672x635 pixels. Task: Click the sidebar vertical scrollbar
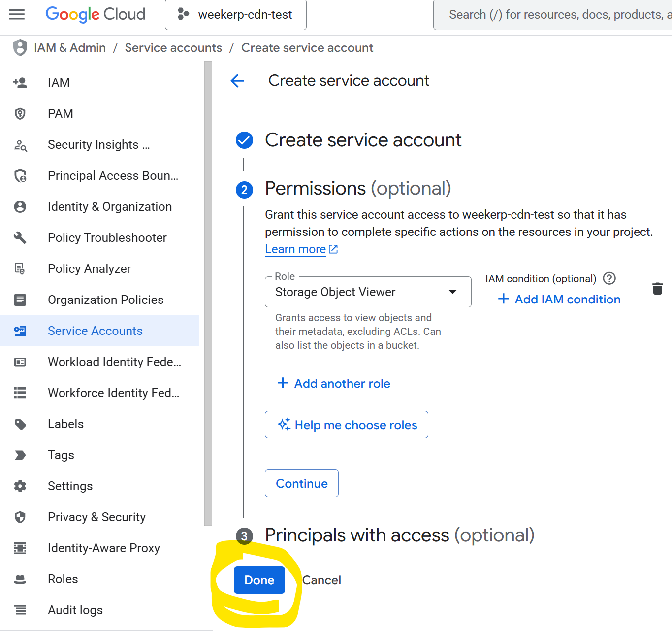point(208,296)
